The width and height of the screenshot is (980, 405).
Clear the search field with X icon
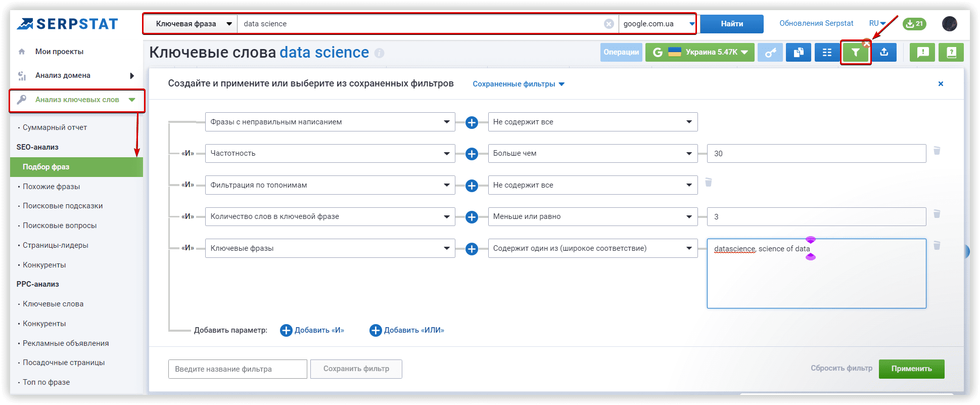pos(609,24)
